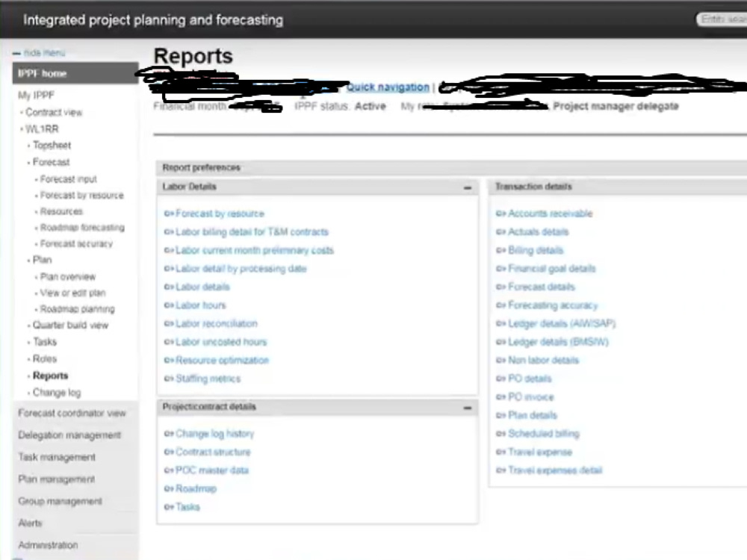The width and height of the screenshot is (747, 560).
Task: Open Roadmap forecasting in sidebar
Action: pyautogui.click(x=82, y=228)
